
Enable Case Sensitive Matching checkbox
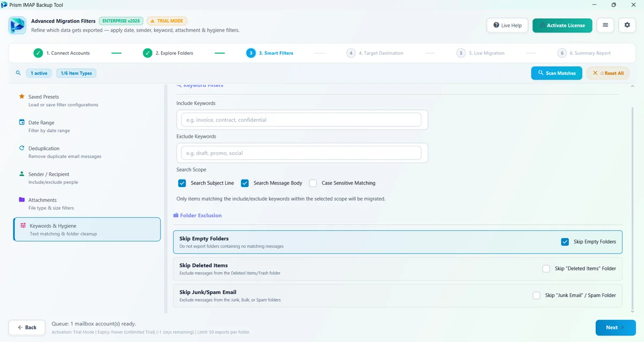coord(313,183)
